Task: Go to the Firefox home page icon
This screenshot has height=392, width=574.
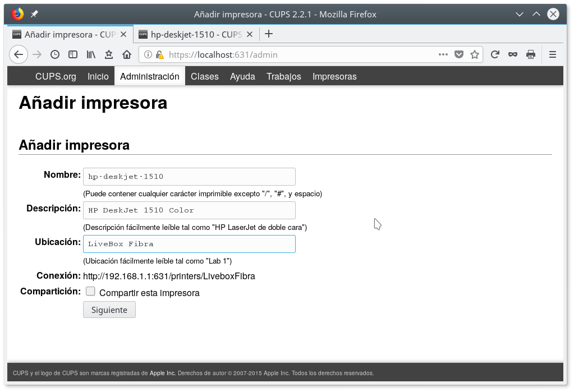Action: click(x=127, y=54)
